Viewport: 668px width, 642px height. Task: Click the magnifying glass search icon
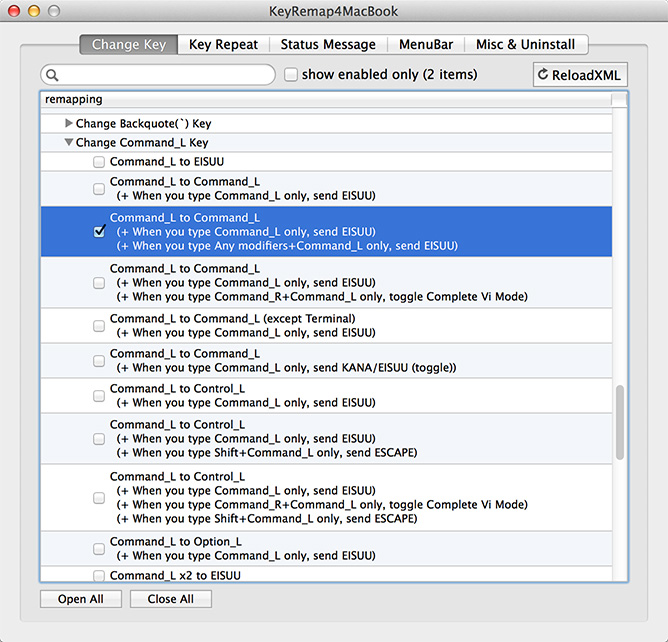click(x=52, y=75)
